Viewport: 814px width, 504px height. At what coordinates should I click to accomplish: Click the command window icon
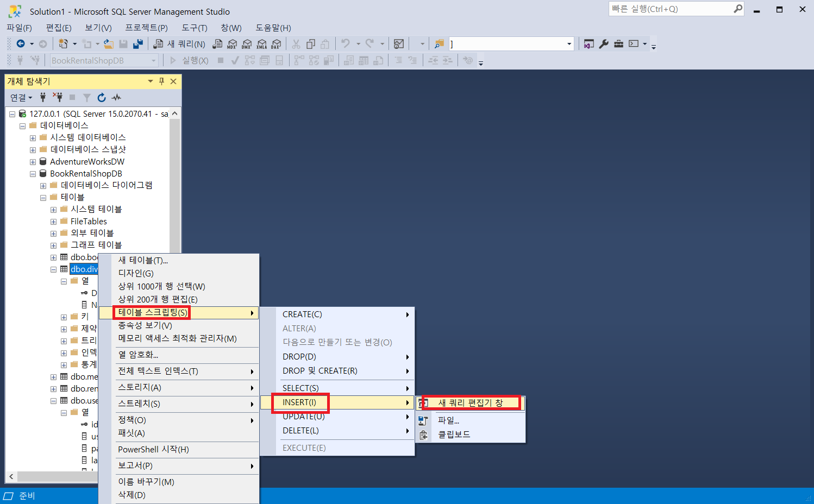634,43
